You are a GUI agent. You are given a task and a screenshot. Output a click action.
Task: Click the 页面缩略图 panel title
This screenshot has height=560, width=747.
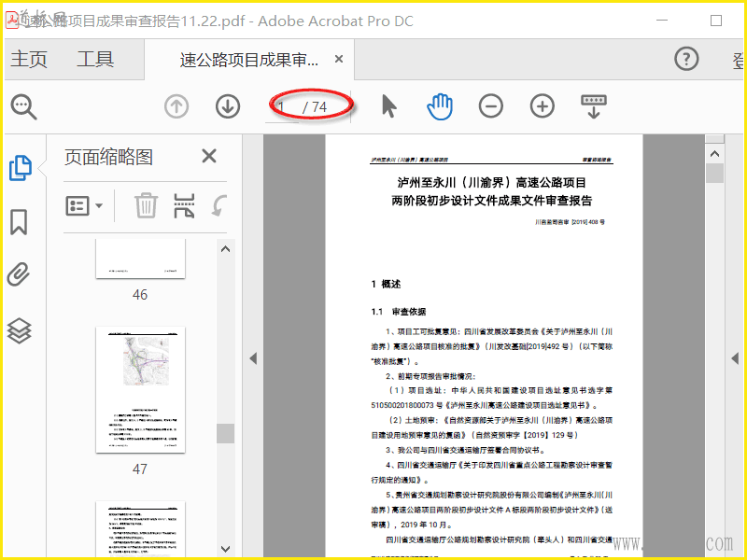[108, 157]
